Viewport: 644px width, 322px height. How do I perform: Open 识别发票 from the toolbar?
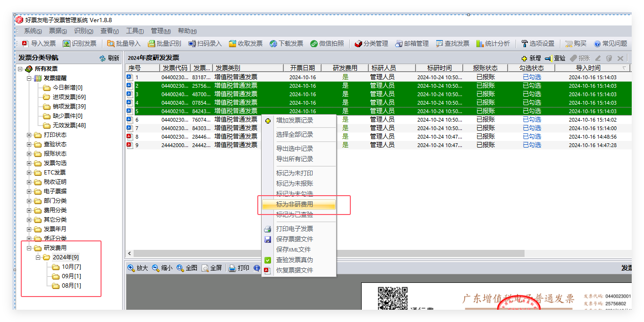79,43
